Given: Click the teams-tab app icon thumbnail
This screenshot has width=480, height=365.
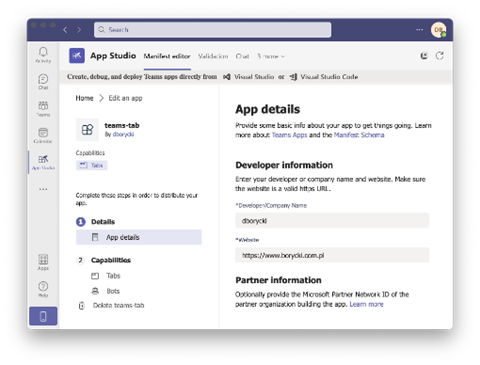Looking at the screenshot, I should [87, 129].
